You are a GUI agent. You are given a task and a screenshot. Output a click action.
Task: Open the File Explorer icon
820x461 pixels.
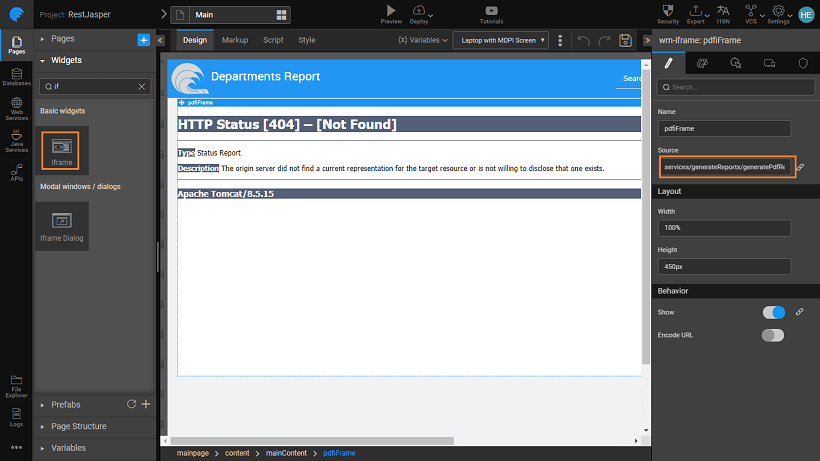(16, 383)
